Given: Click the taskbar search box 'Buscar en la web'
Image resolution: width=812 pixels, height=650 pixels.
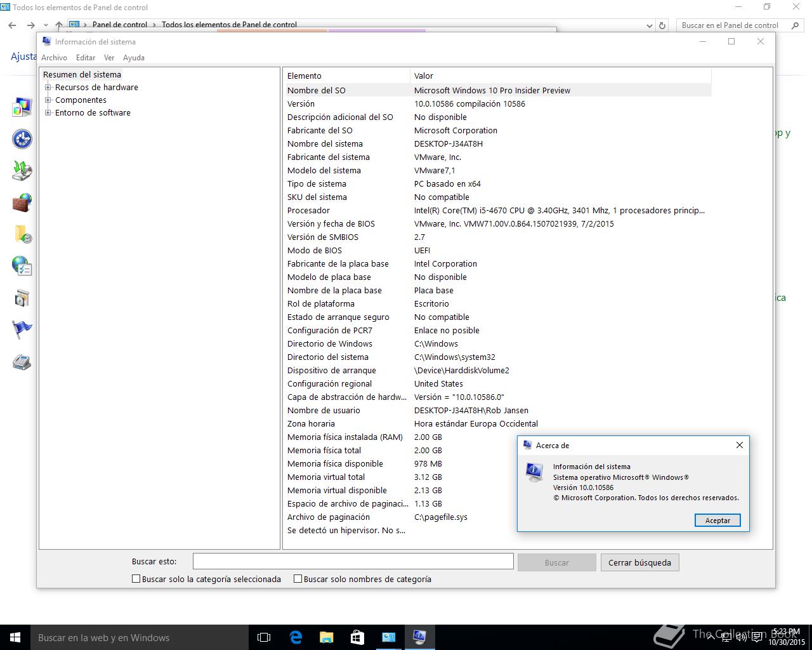Looking at the screenshot, I should pyautogui.click(x=140, y=637).
